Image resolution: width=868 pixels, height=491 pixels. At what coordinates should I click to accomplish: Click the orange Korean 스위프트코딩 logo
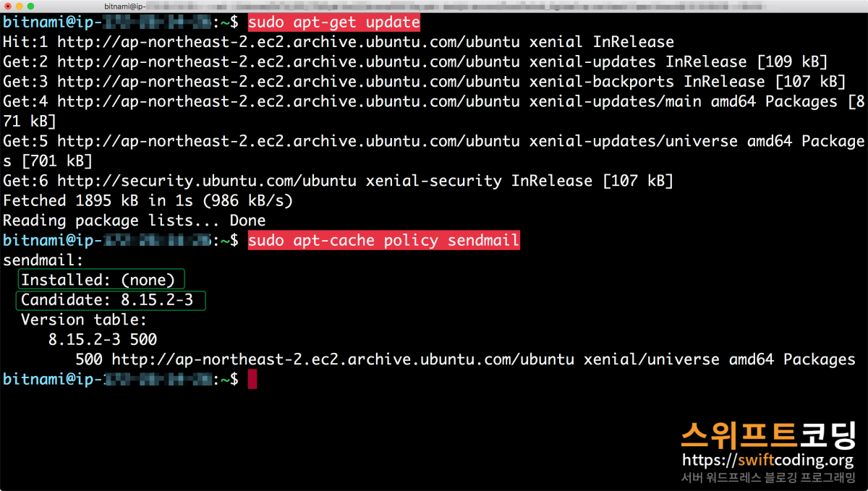pos(767,435)
